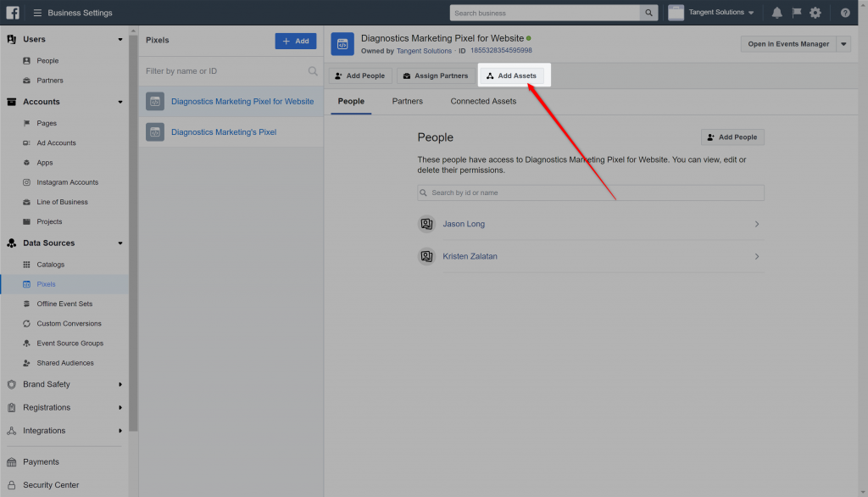Click the Accounts section icon in sidebar

(x=12, y=102)
